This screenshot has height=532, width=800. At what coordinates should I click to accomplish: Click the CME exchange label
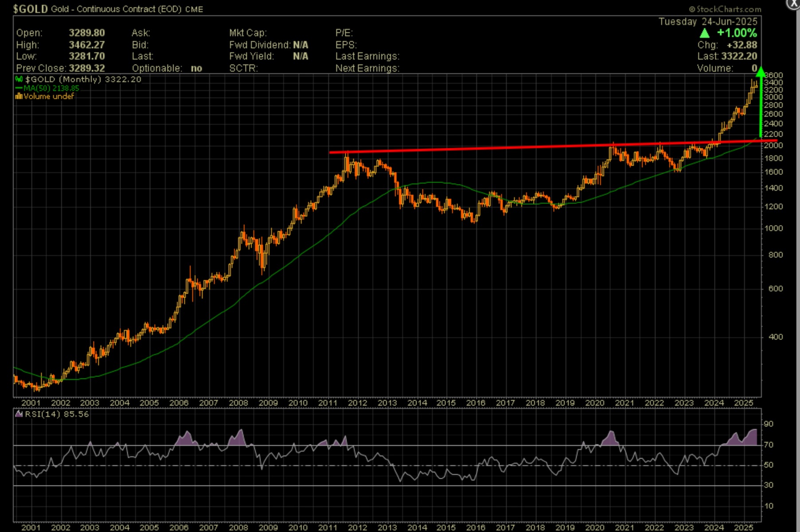tap(194, 9)
